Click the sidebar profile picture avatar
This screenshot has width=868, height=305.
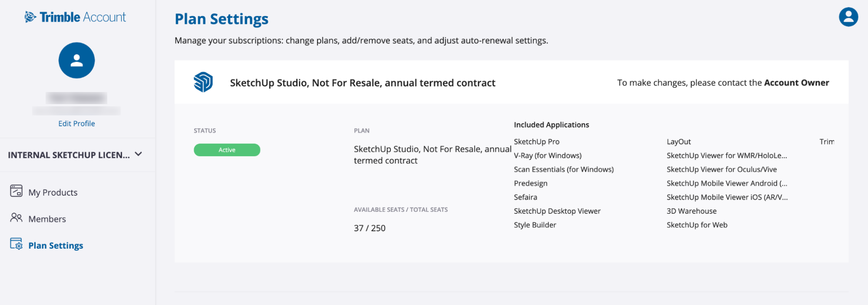click(77, 60)
